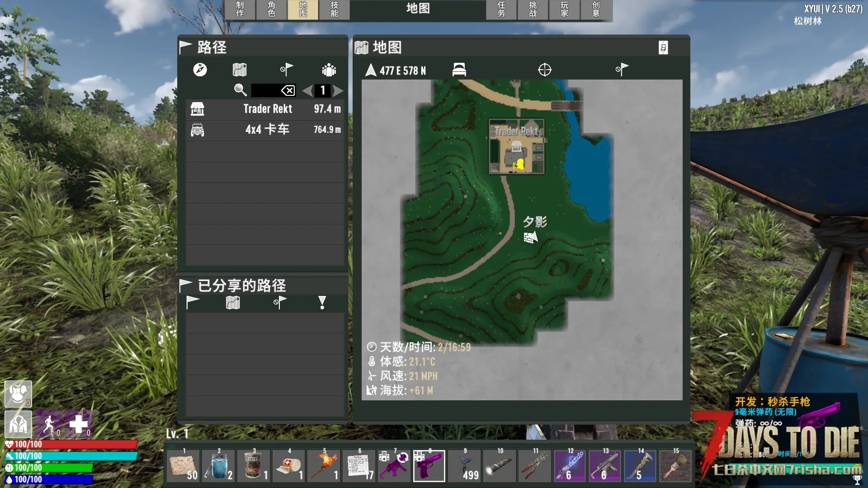
Task: Click the compass sort icon in waypoints panel
Action: tap(200, 70)
